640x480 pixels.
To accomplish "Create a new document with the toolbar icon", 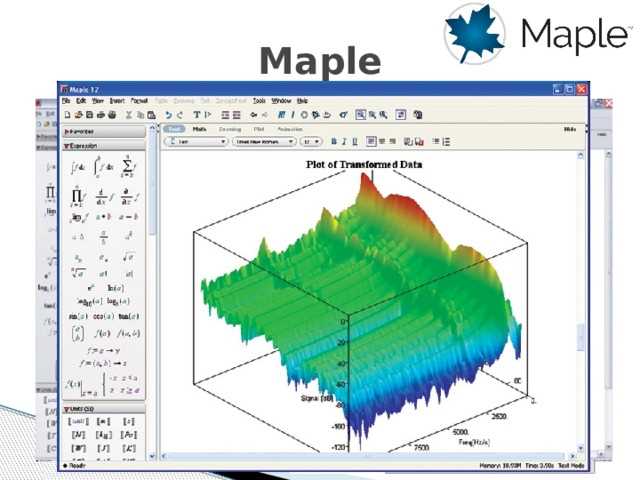I will [68, 115].
